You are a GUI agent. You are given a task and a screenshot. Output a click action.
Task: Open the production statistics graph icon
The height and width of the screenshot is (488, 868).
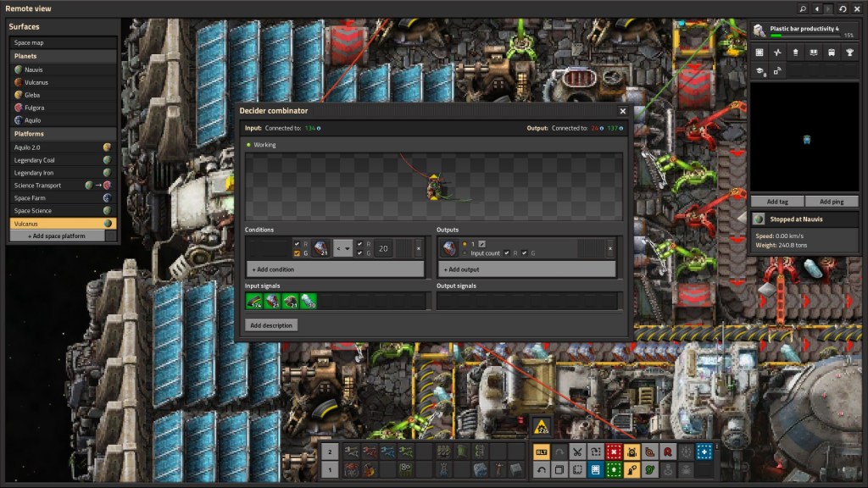[777, 52]
